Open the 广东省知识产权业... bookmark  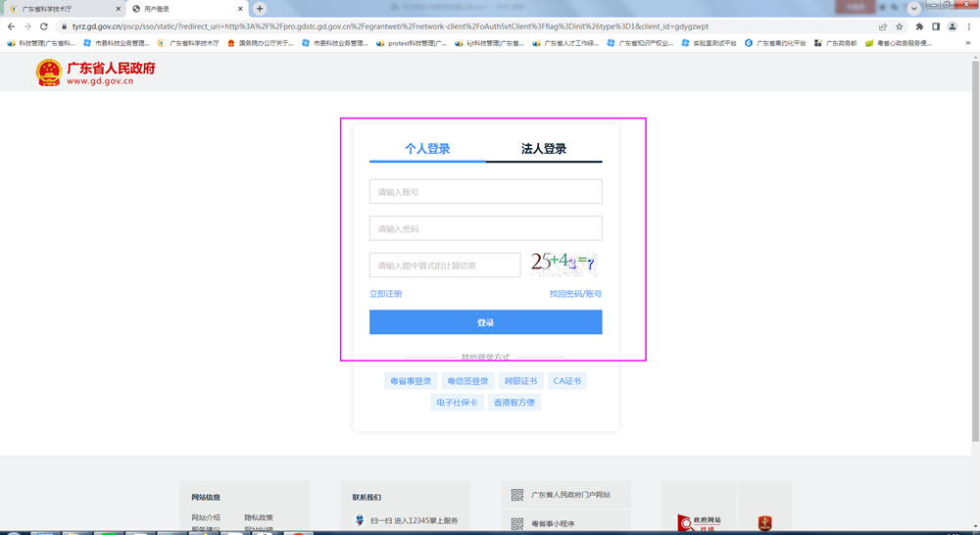pyautogui.click(x=641, y=43)
